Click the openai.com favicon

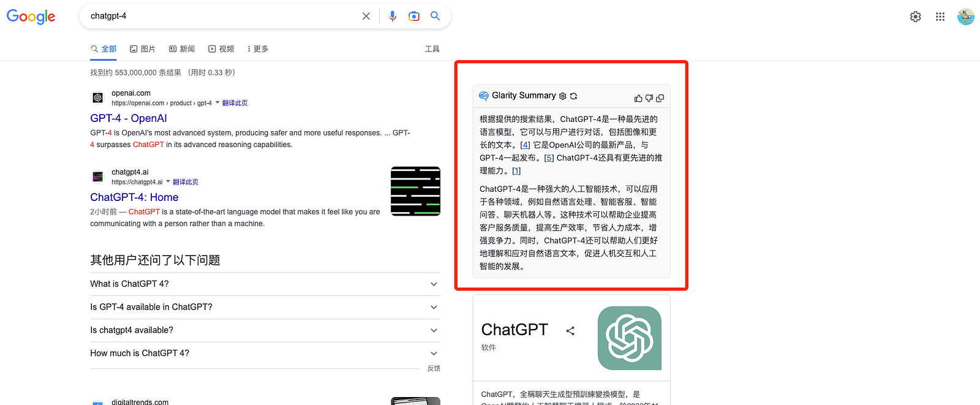click(97, 97)
